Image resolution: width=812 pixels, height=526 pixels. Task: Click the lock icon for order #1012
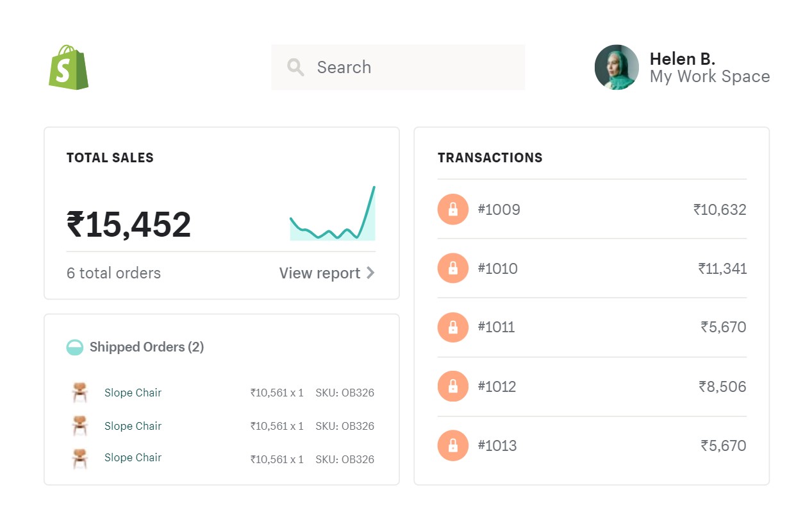coord(453,386)
